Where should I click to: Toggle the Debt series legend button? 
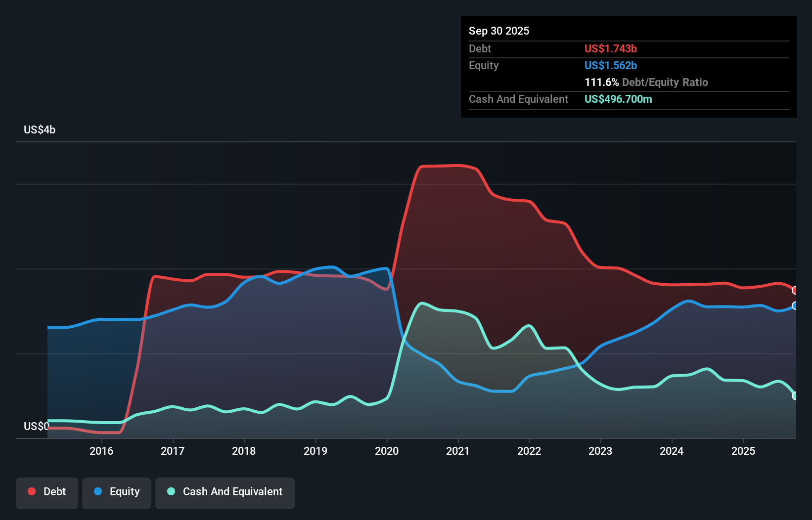[x=47, y=493]
